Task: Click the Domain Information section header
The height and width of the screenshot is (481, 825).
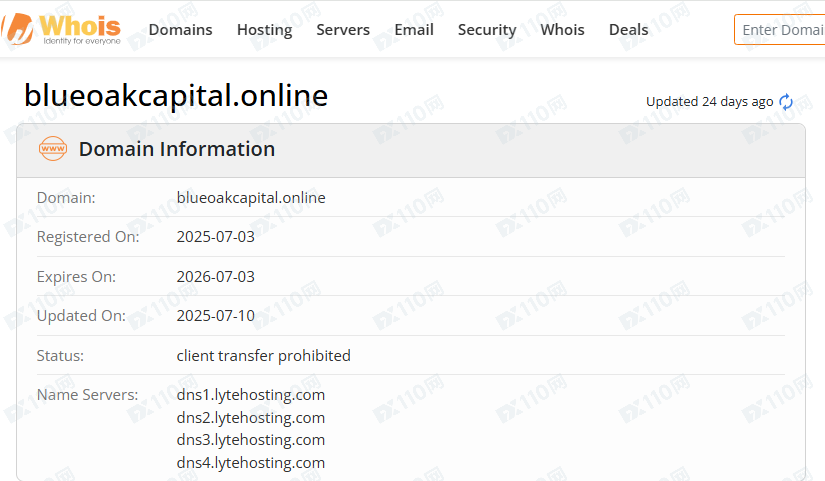Action: (177, 150)
